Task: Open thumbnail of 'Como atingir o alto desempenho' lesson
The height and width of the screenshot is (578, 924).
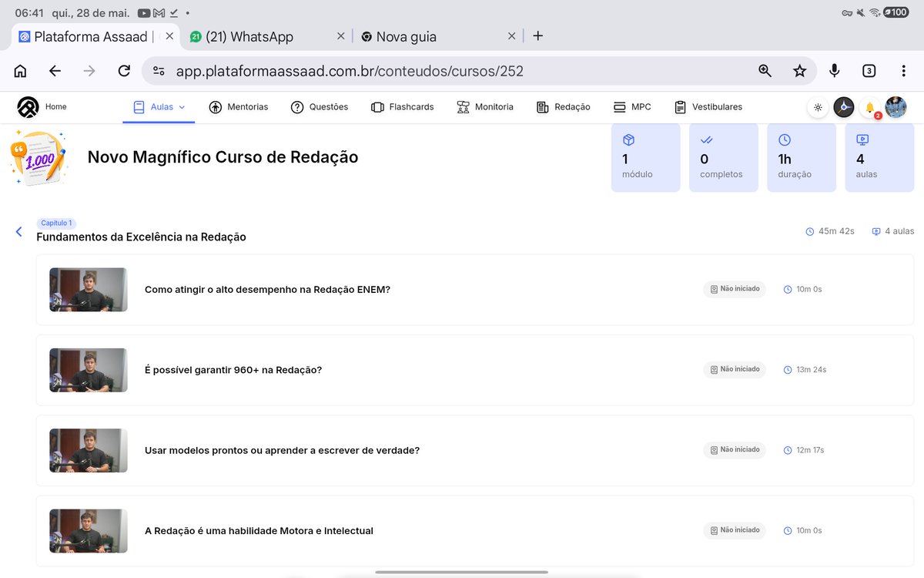Action: pos(89,290)
